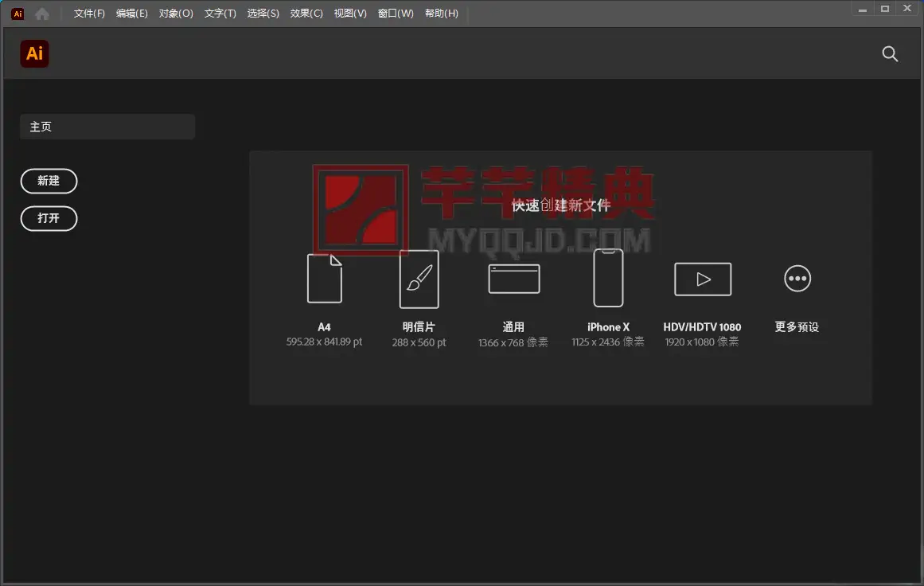Select the A4 document preset icon

click(x=324, y=279)
